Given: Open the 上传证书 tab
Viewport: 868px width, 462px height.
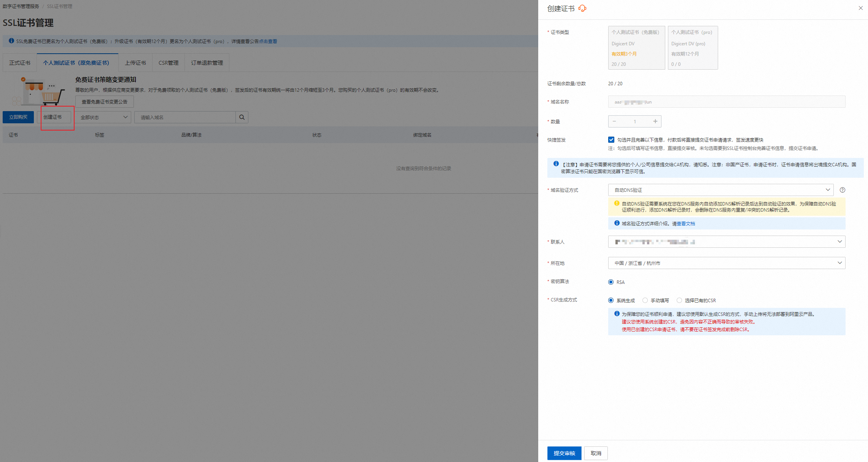Looking at the screenshot, I should coord(135,63).
